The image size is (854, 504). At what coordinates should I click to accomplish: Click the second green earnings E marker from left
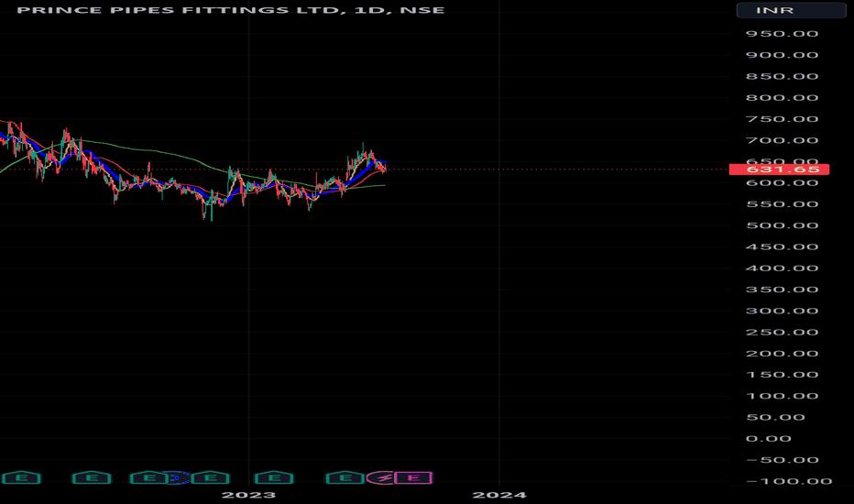tap(92, 477)
